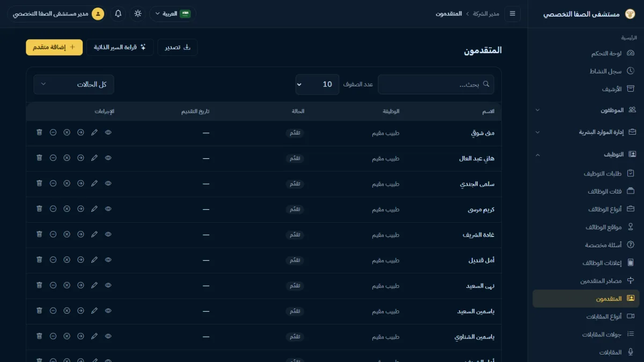Edit applicant هاني عبد العال with the pencil icon
Viewport: 644px width, 362px height.
(94, 158)
